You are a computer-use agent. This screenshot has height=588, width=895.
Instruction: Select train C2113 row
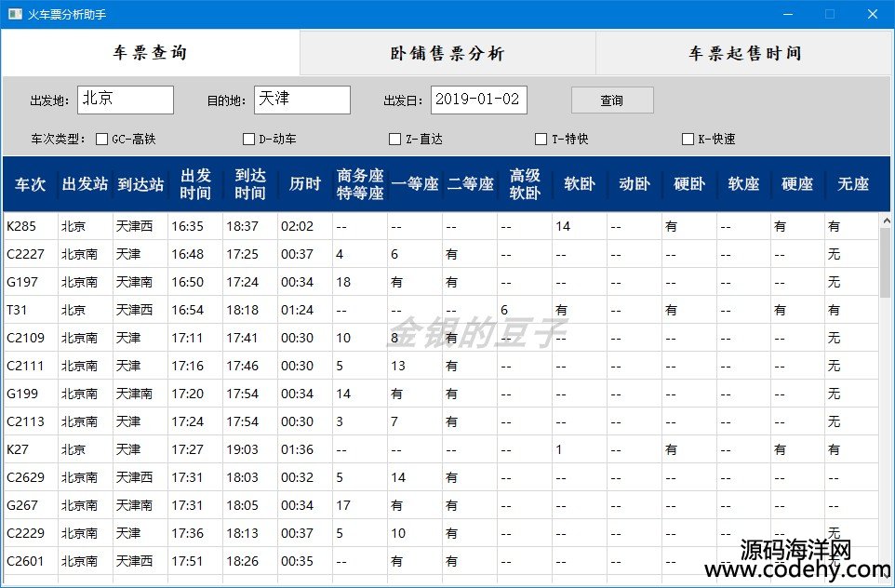(x=441, y=421)
